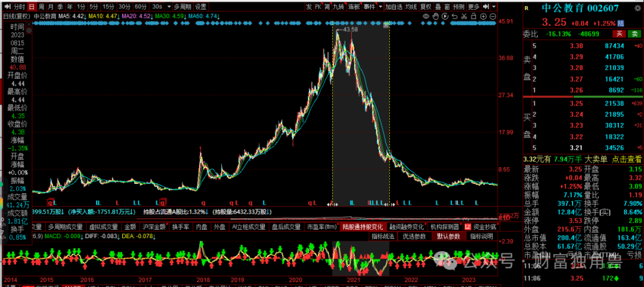This screenshot has height=287, width=644.
Task: Zoom in with the plus circle icon
Action: tap(482, 16)
